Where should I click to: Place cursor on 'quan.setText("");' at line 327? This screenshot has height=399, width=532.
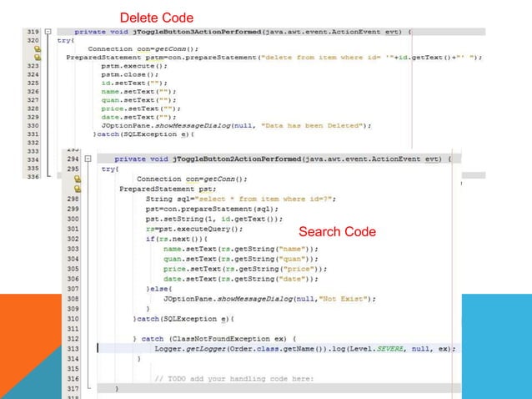coord(138,100)
